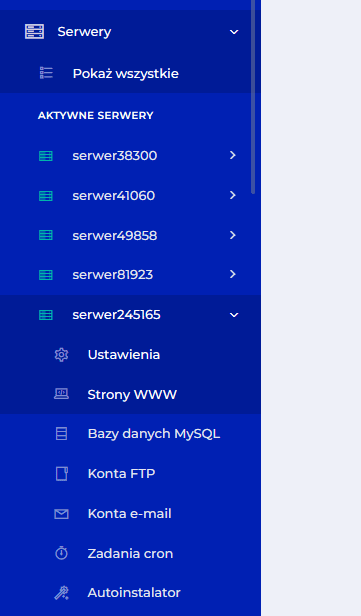The width and height of the screenshot is (361, 616).
Task: Select the serwer245165 entry
Action: pyautogui.click(x=116, y=315)
